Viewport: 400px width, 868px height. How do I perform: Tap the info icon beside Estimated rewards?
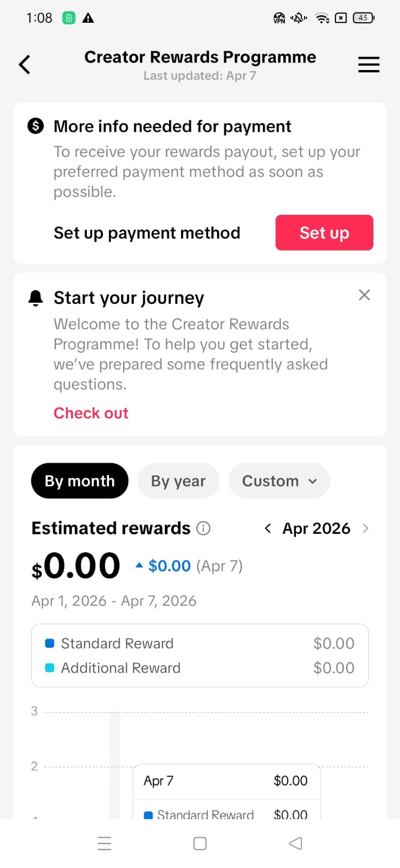pos(203,528)
